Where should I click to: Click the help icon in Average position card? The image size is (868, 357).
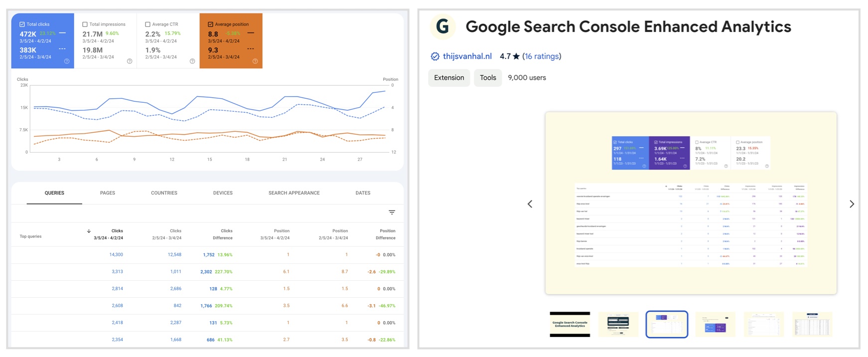coord(255,61)
